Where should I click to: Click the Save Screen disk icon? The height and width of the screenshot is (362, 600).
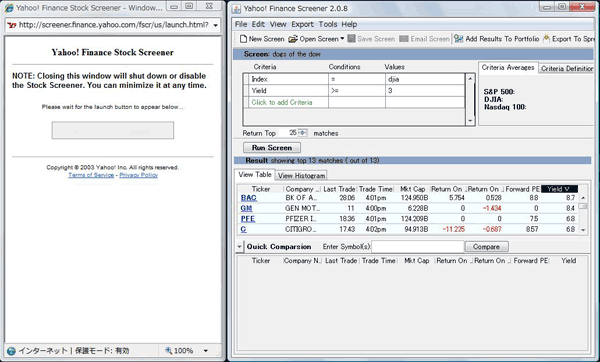351,39
